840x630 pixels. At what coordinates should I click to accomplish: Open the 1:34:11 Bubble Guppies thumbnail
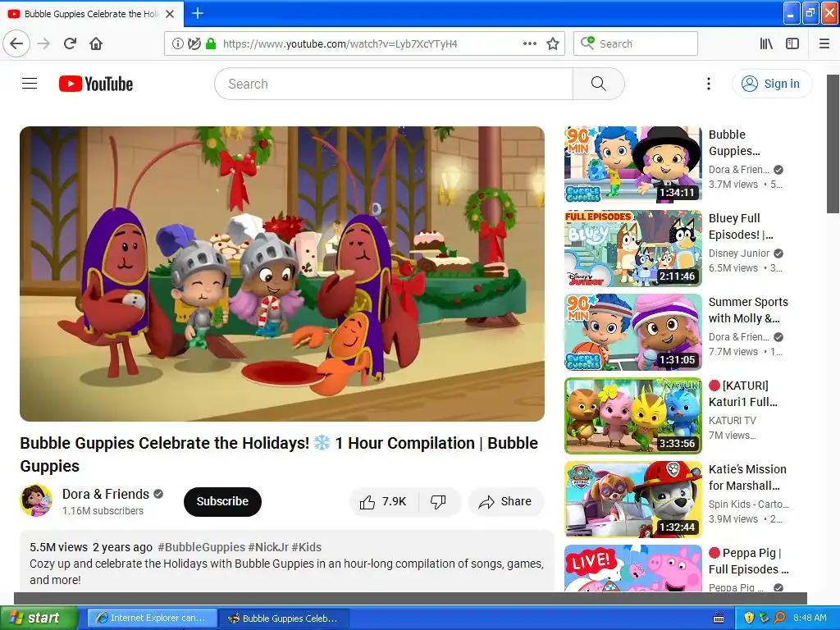point(633,164)
